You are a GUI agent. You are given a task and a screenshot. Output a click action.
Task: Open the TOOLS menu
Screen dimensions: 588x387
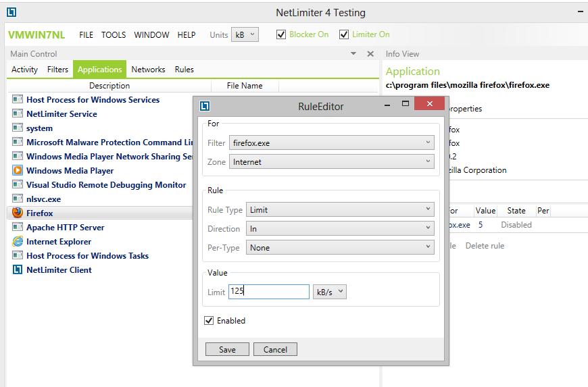point(114,35)
